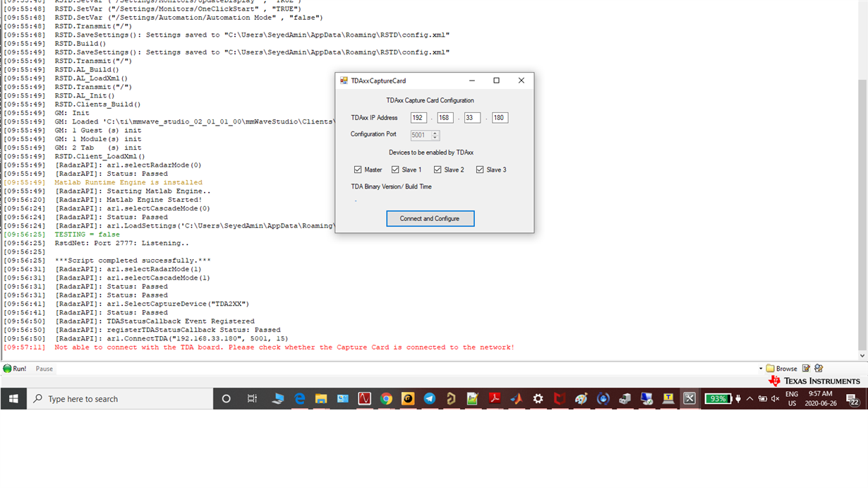Open the yellow circle app in the taskbar
The image size is (868, 488).
pyautogui.click(x=408, y=398)
